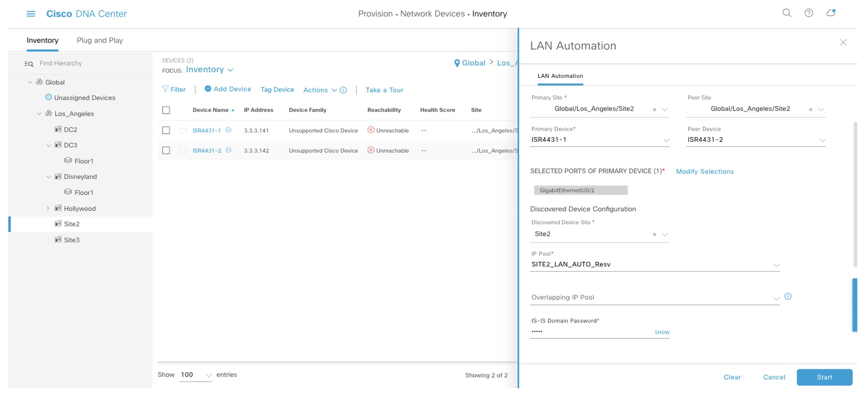This screenshot has width=868, height=393.
Task: Click the Global breadcrumb link
Action: pos(473,63)
